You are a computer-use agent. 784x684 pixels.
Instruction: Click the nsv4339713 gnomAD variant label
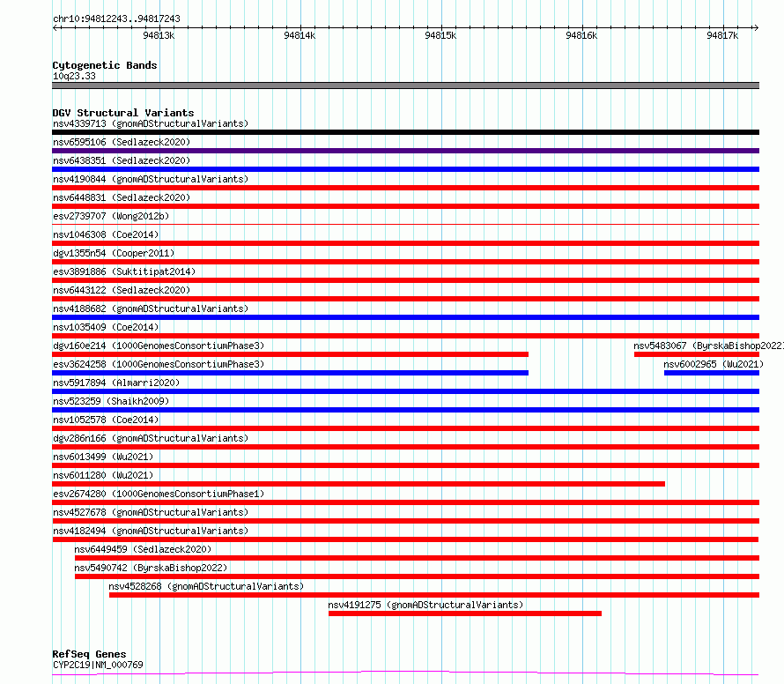click(x=151, y=123)
